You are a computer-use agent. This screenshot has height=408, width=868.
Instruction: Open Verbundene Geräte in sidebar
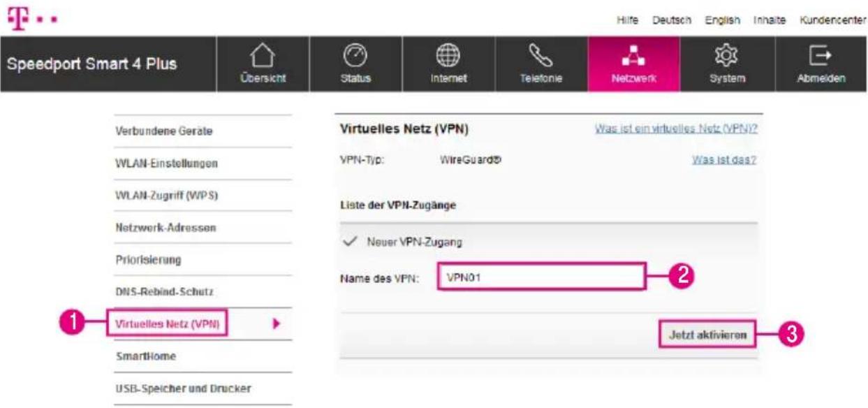(x=163, y=131)
